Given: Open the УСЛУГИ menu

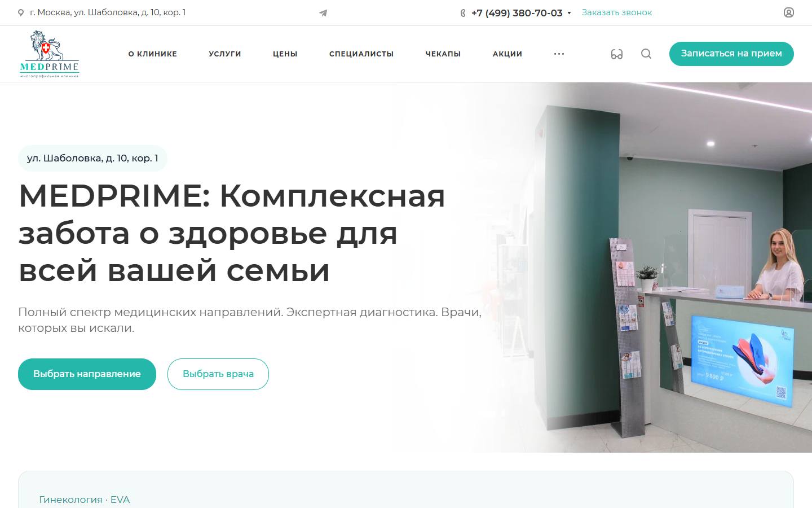Looking at the screenshot, I should [225, 54].
